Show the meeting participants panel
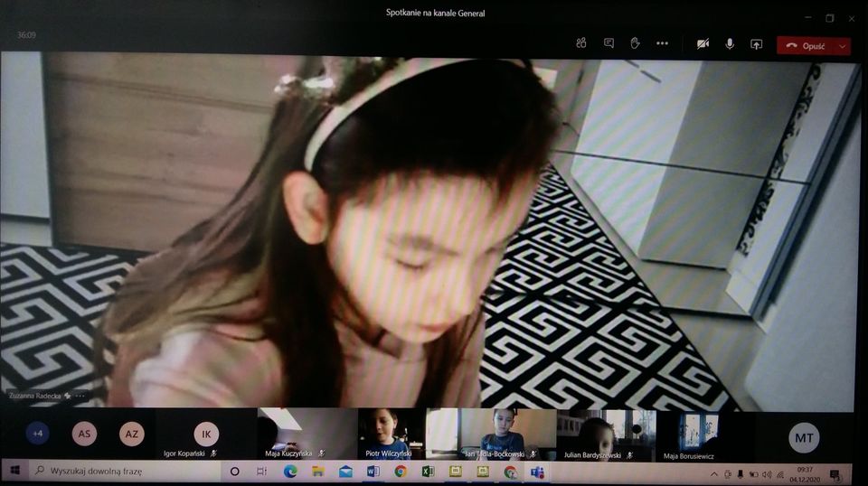868x486 pixels. coord(581,43)
